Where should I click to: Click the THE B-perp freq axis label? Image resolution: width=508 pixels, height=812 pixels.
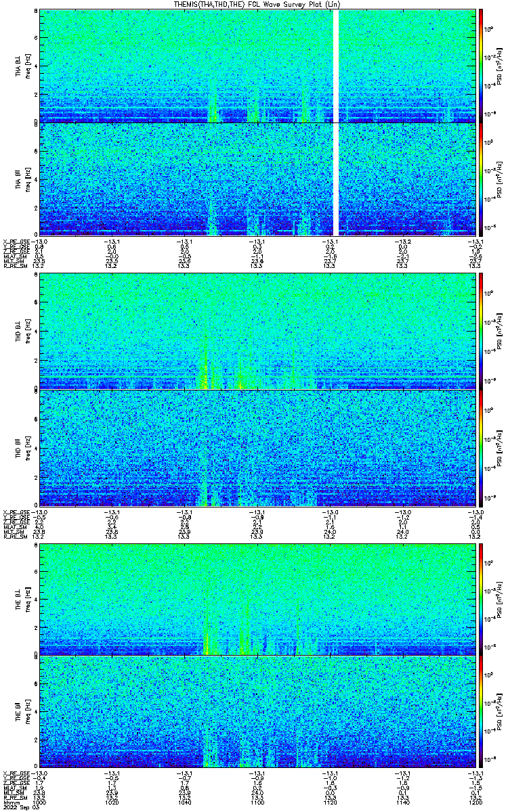[27, 599]
